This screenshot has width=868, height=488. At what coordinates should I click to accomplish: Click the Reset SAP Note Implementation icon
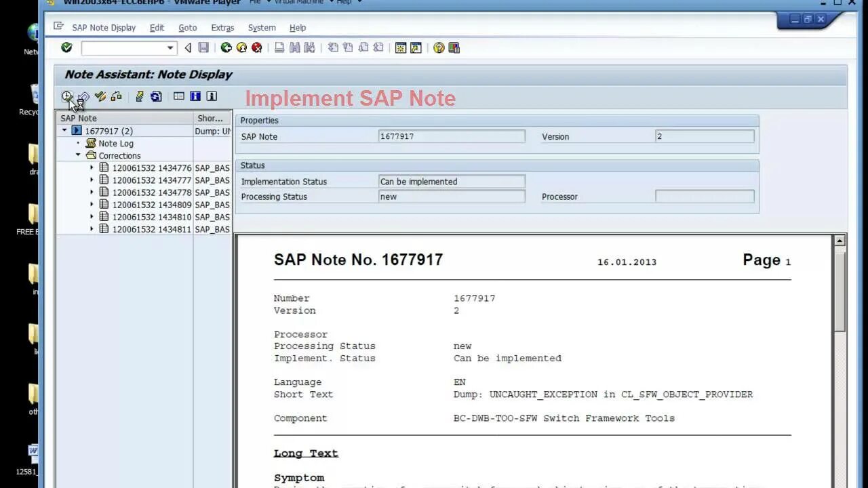[x=83, y=96]
